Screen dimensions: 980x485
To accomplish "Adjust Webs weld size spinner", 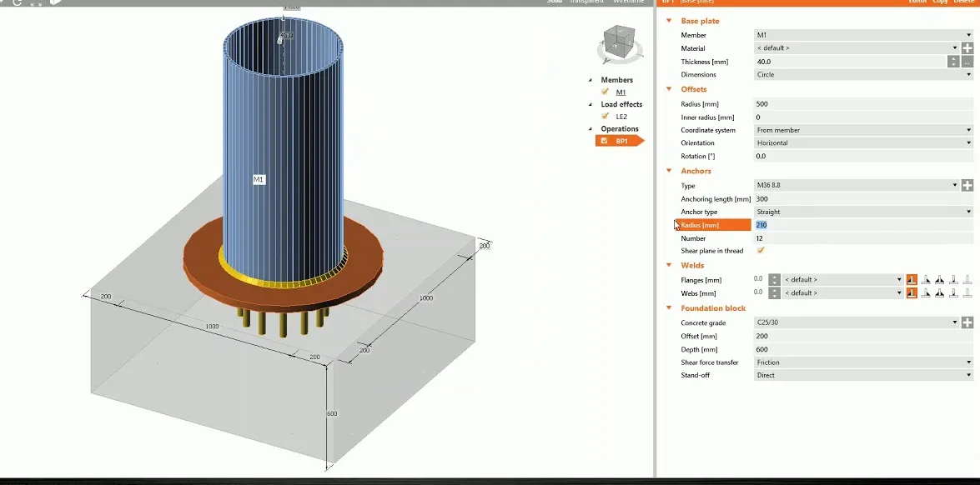I will [774, 292].
